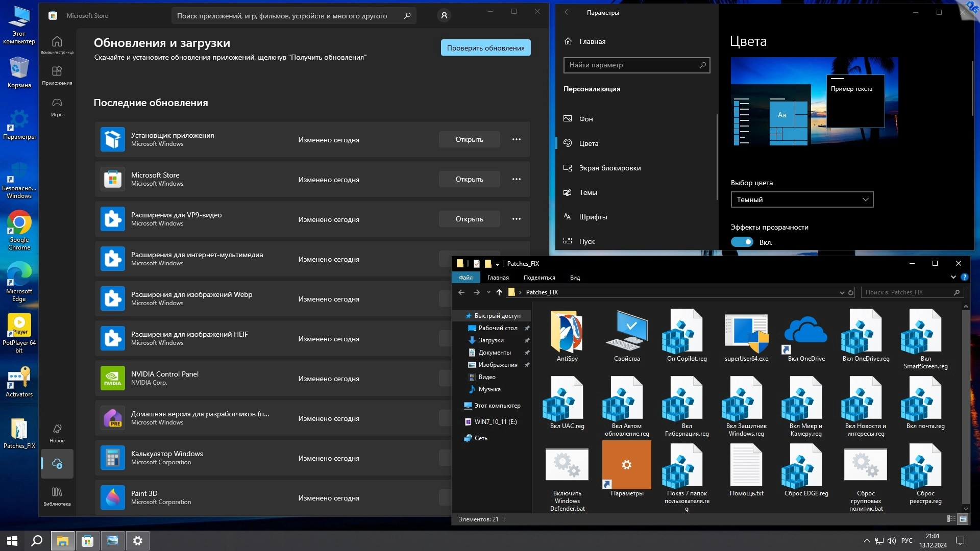Image resolution: width=980 pixels, height=551 pixels.
Task: Open the Файл tab in Explorer
Action: pos(465,278)
